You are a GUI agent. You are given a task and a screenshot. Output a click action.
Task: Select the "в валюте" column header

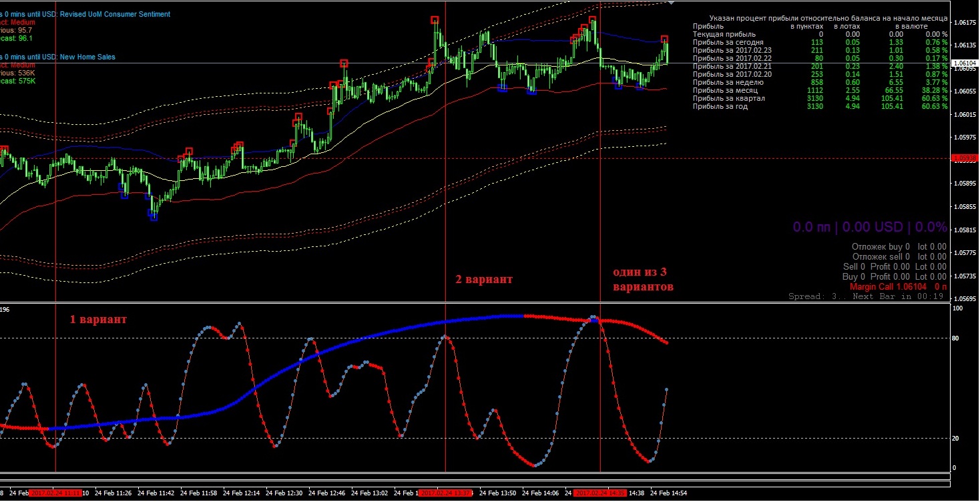(x=911, y=26)
